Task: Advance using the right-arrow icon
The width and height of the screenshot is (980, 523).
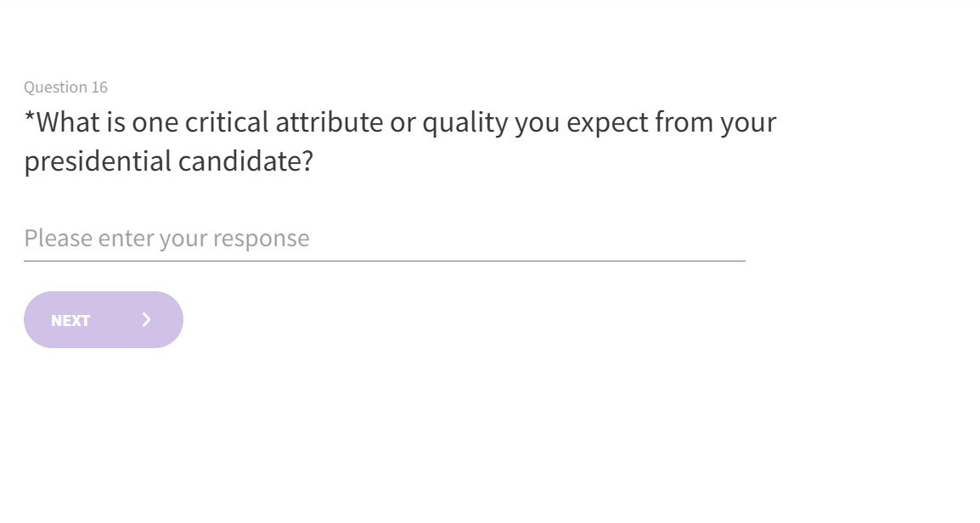Action: point(147,319)
